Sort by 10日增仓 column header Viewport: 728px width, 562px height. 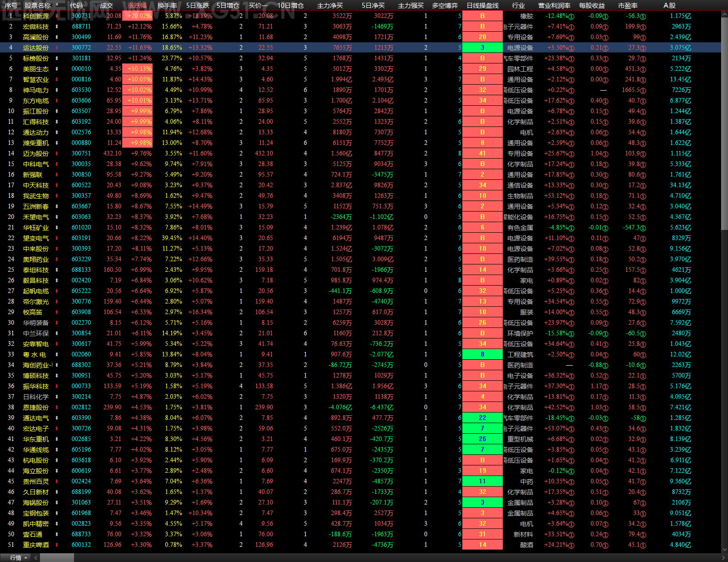click(290, 6)
